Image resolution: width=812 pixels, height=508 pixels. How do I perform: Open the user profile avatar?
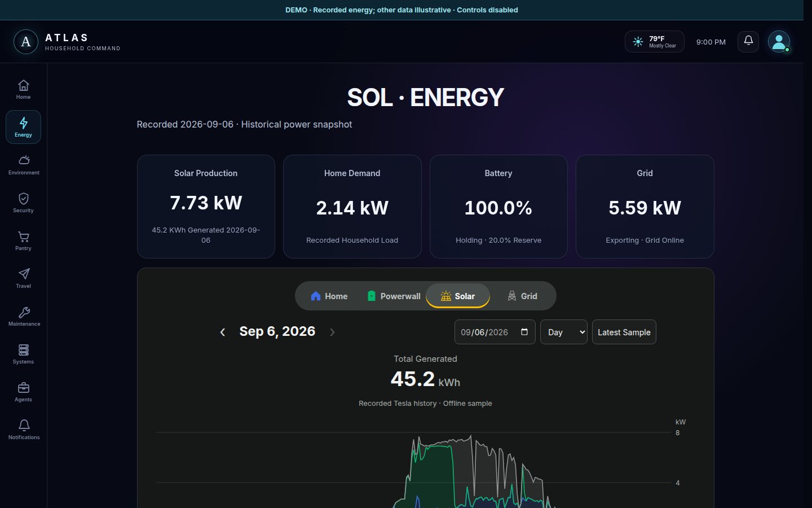(779, 41)
